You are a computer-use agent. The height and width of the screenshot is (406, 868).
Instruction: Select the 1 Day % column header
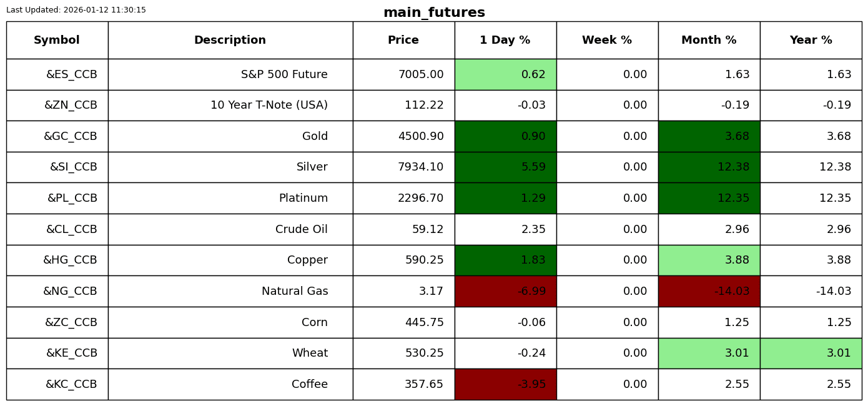click(x=505, y=41)
